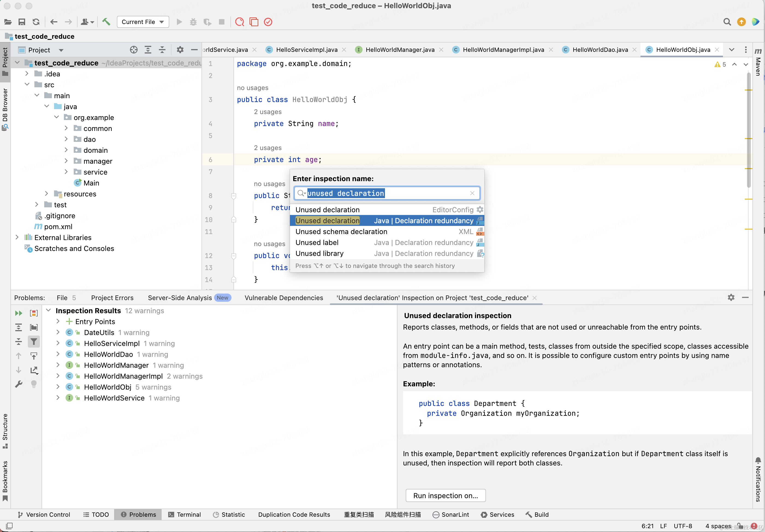The height and width of the screenshot is (532, 765).
Task: Open Server-Side Analysis tab
Action: pos(189,298)
